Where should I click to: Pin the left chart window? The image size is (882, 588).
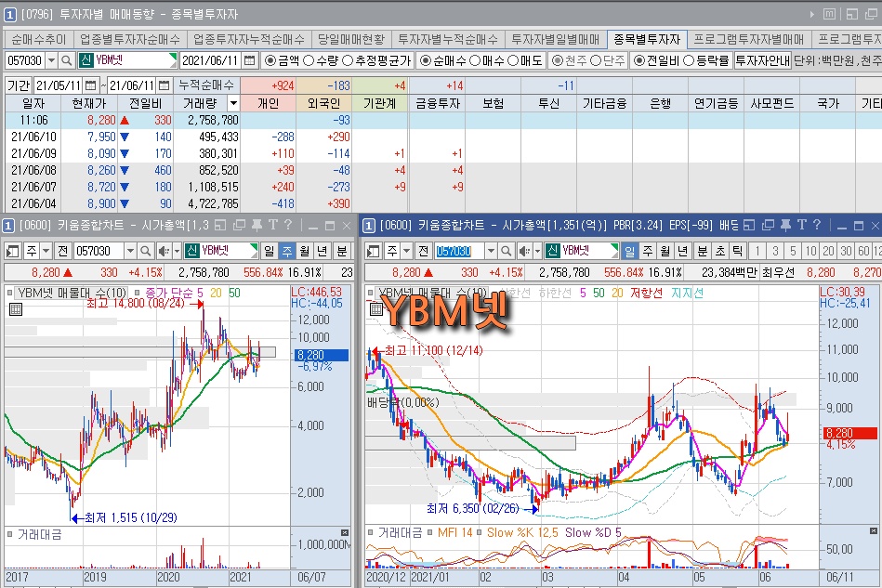coord(257,226)
